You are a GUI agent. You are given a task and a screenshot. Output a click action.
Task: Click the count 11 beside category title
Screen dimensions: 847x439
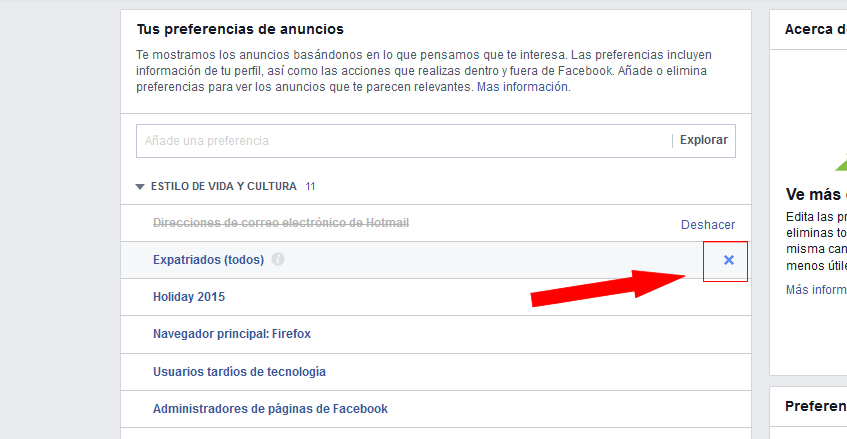310,186
